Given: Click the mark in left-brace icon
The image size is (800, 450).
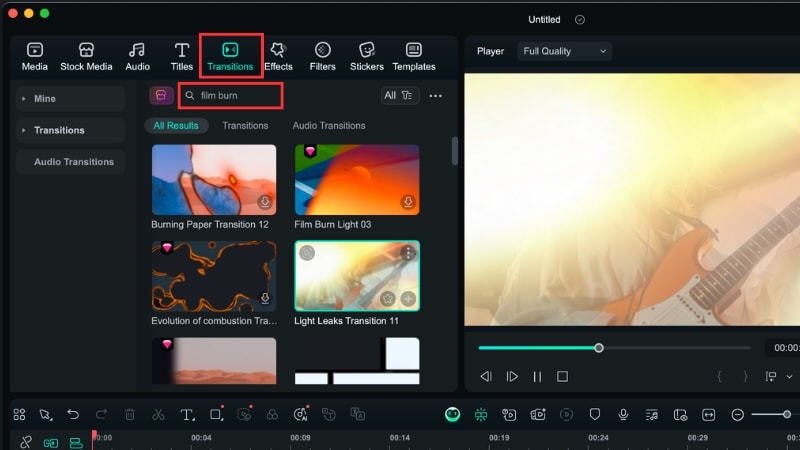Looking at the screenshot, I should pos(719,377).
